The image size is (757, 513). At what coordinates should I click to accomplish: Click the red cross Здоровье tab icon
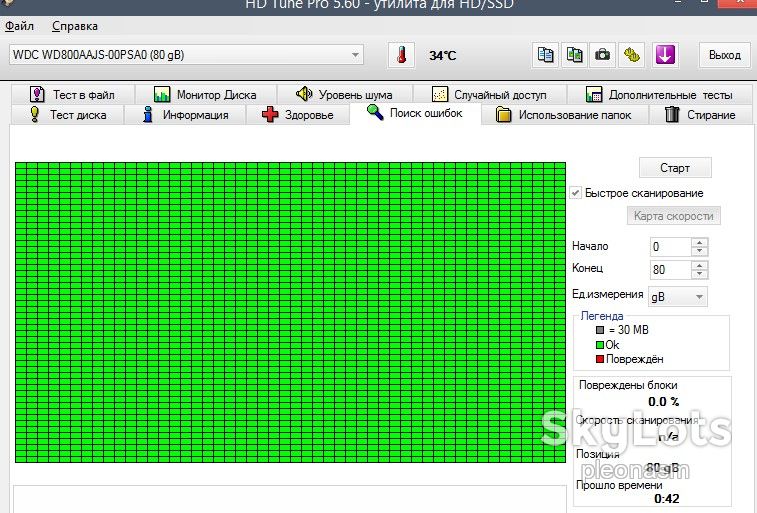pos(270,114)
